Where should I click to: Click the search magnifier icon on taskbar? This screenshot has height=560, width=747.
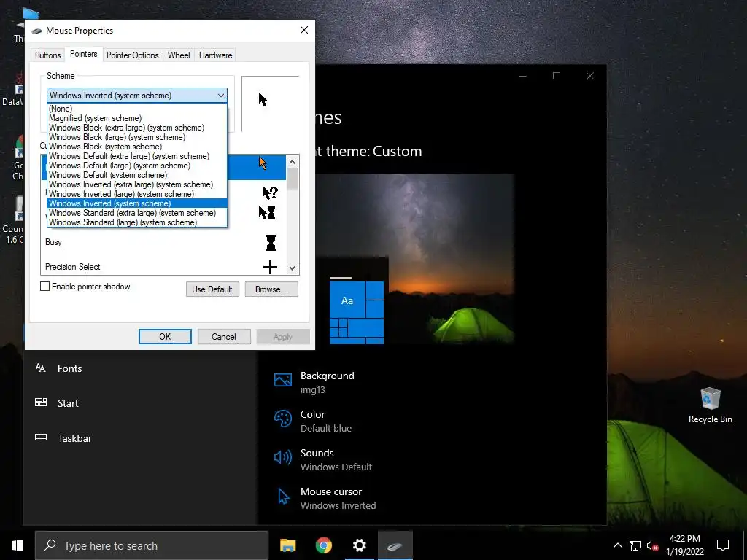(x=50, y=545)
